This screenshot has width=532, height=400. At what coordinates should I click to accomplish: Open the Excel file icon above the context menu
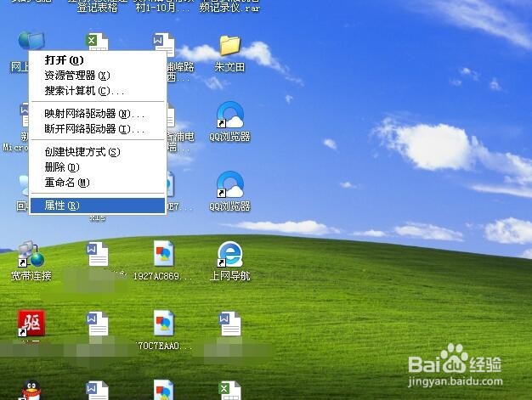tap(97, 42)
